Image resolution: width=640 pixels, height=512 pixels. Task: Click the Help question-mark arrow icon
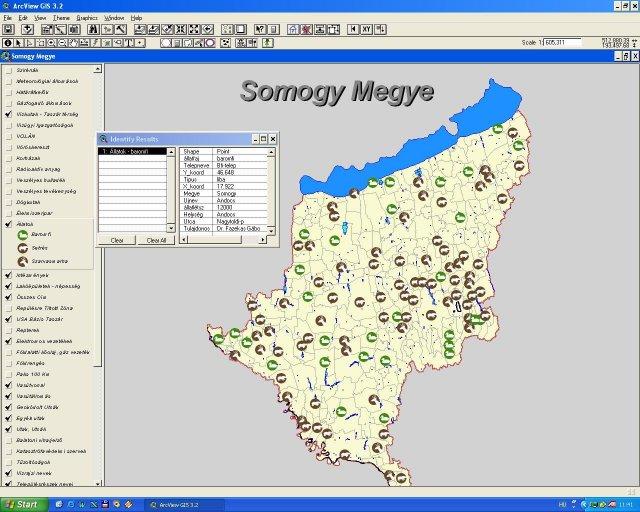(261, 30)
